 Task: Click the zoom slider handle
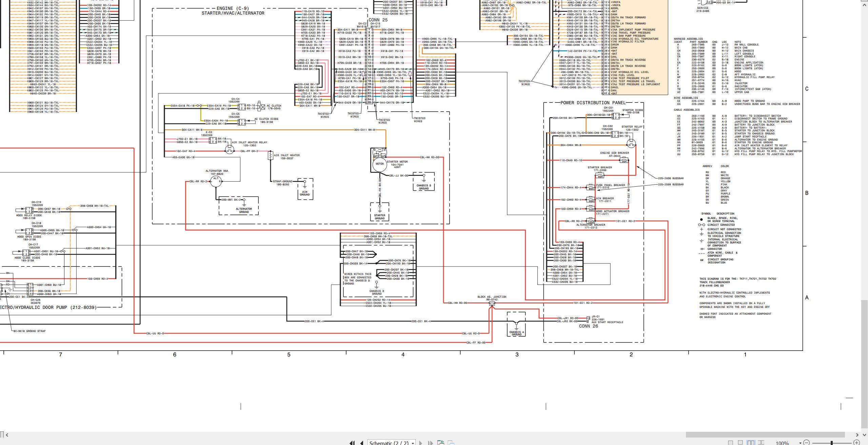click(x=832, y=442)
